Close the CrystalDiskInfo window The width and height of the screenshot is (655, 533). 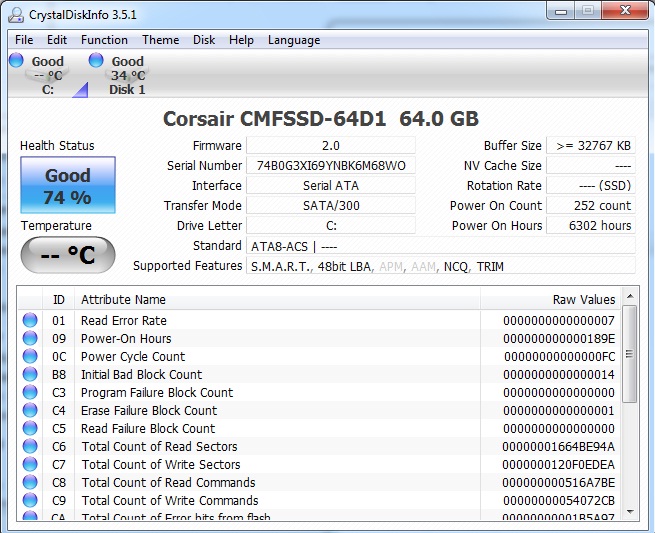tap(625, 11)
